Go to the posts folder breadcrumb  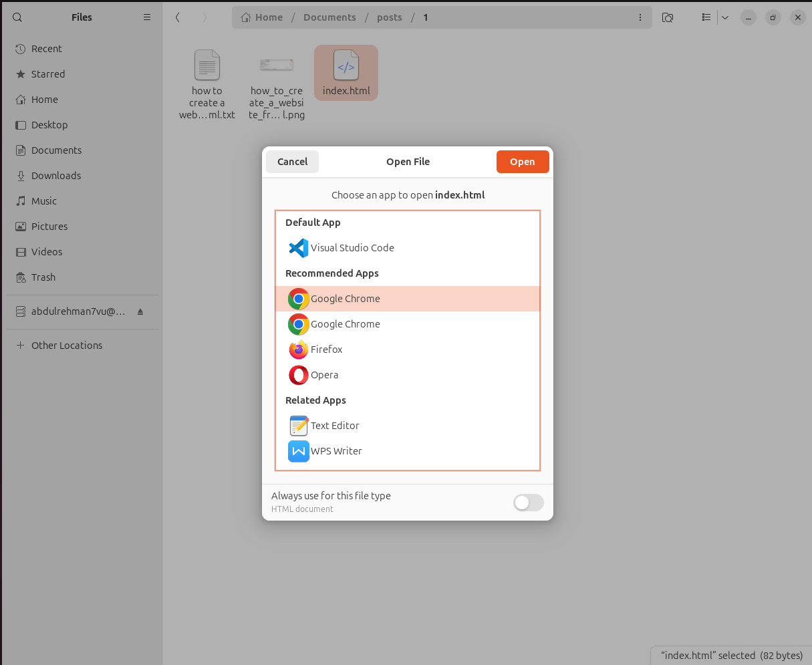(390, 17)
